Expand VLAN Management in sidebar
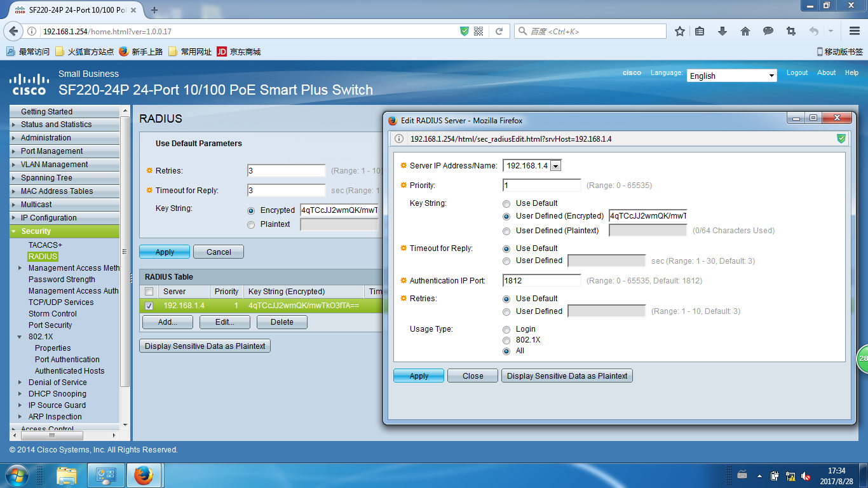Image resolution: width=868 pixels, height=488 pixels. pos(65,165)
